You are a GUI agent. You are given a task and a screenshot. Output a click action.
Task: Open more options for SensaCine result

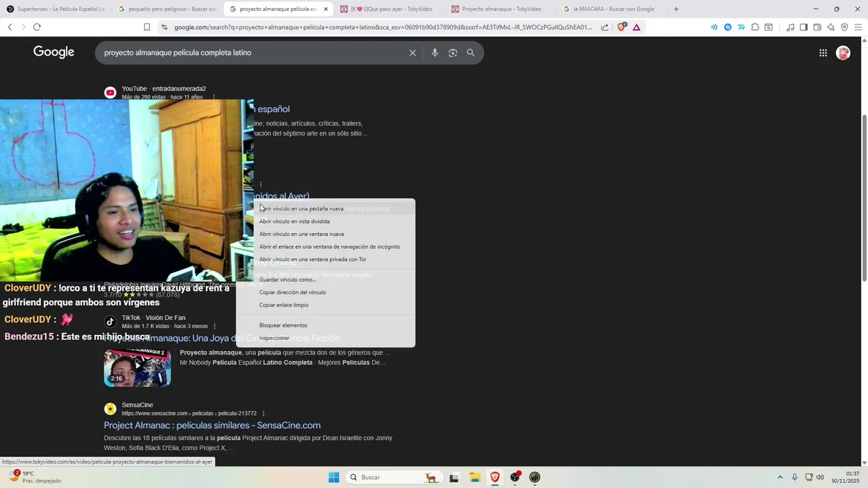click(263, 413)
